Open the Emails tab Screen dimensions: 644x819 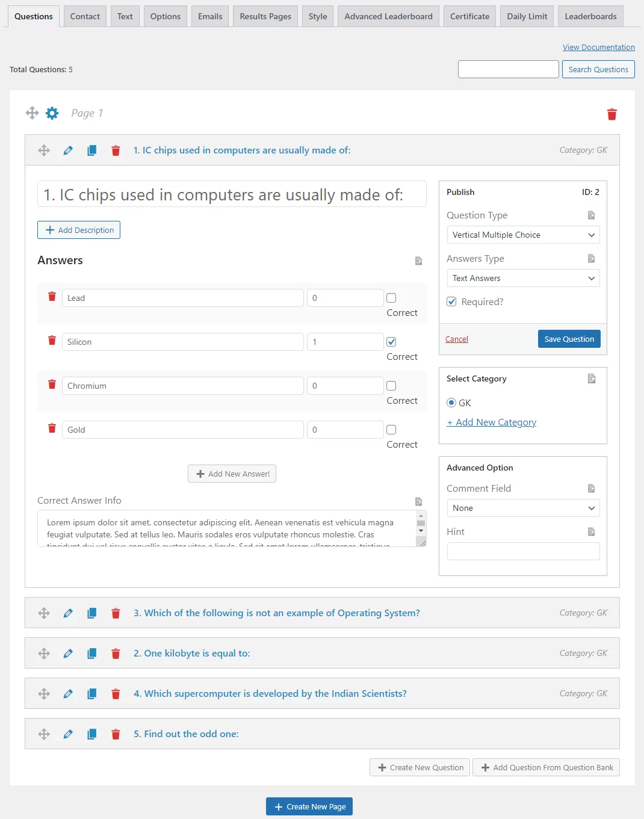click(210, 16)
